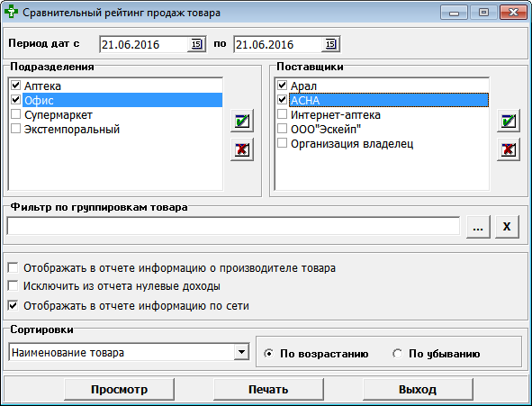
Task: Uncheck the Арал supplier checkbox
Action: pyautogui.click(x=282, y=86)
